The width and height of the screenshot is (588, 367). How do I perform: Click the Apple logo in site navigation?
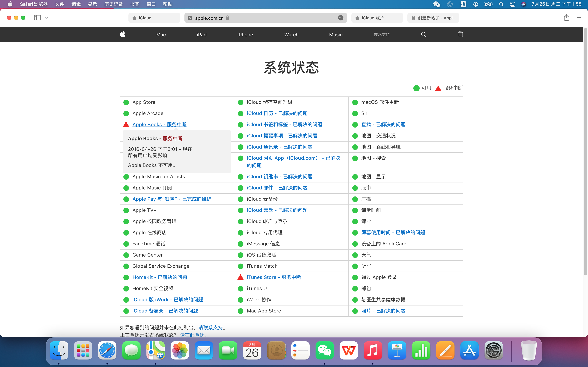[123, 34]
